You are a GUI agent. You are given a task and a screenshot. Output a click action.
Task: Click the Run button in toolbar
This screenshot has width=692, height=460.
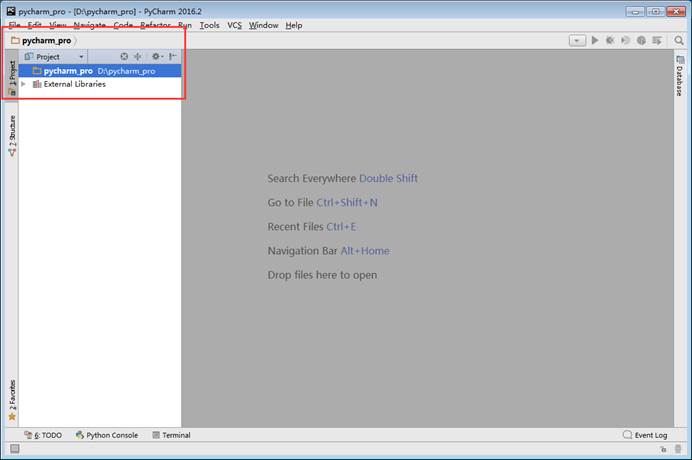[595, 41]
